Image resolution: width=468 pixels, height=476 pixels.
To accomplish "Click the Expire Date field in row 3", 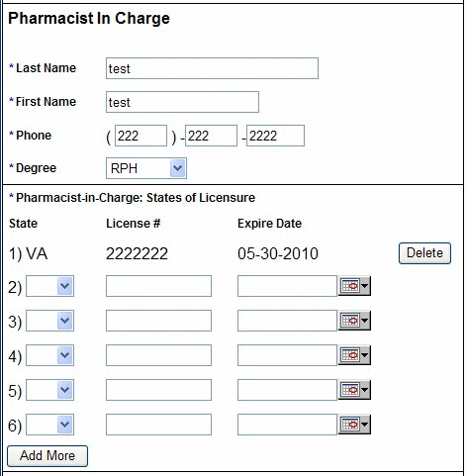I will pos(287,321).
